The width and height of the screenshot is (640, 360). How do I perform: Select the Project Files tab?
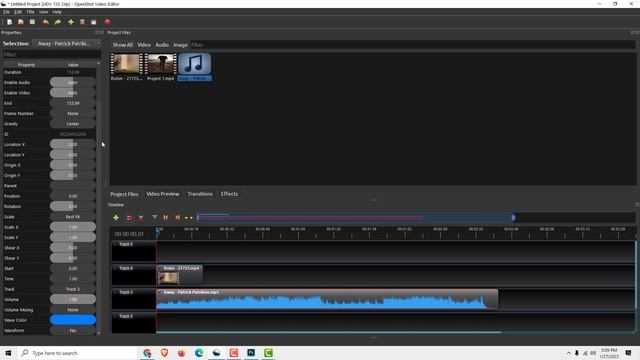(124, 194)
